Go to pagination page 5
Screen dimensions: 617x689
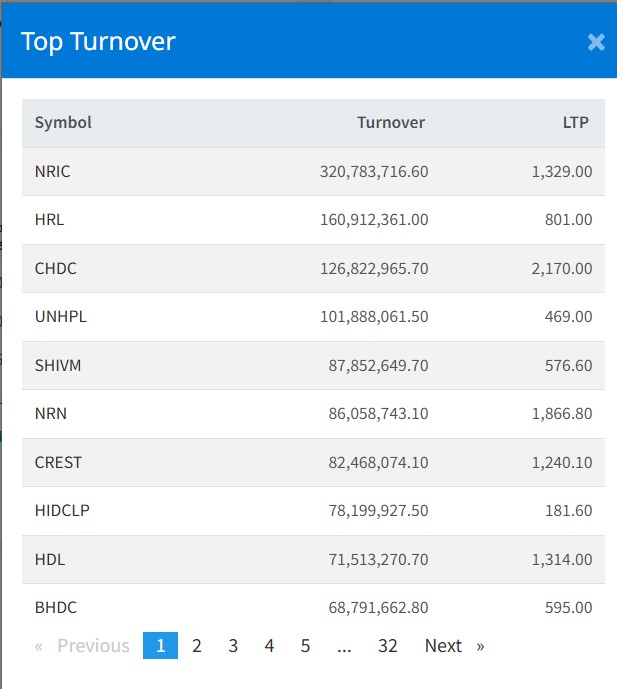pyautogui.click(x=305, y=646)
